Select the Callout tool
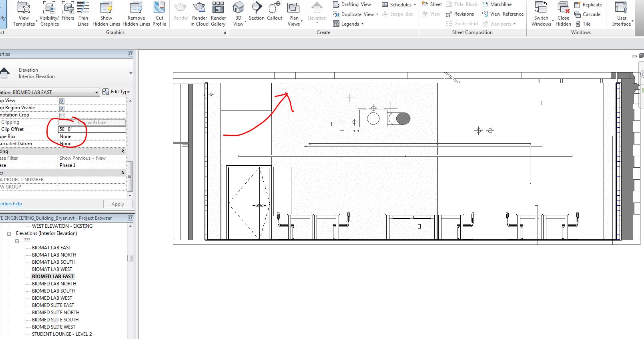644x339 pixels. (x=275, y=8)
